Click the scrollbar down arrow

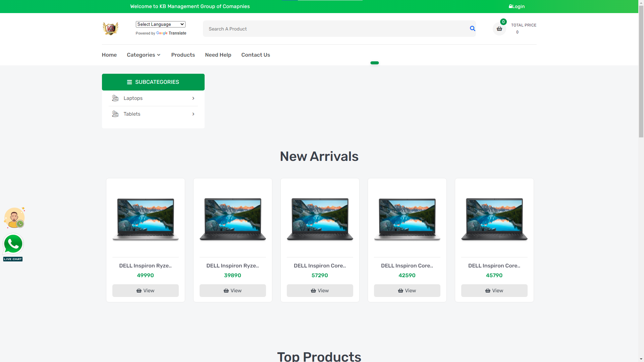[x=641, y=359]
